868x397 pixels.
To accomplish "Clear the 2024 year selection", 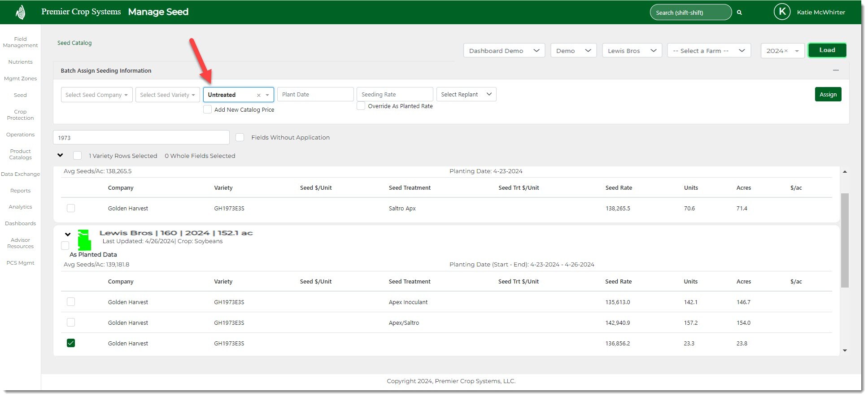I will (786, 51).
